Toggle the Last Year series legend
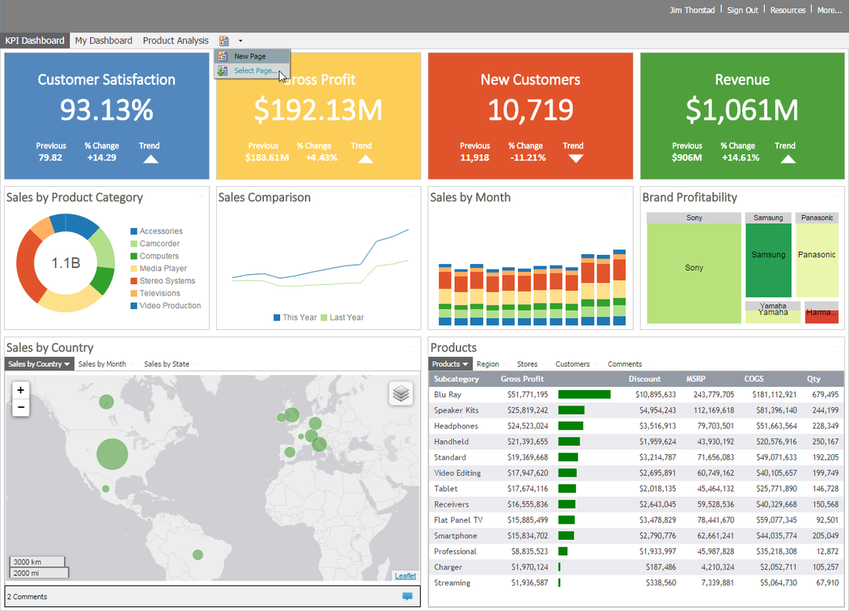Viewport: 849px width, 611px height. coord(342,317)
